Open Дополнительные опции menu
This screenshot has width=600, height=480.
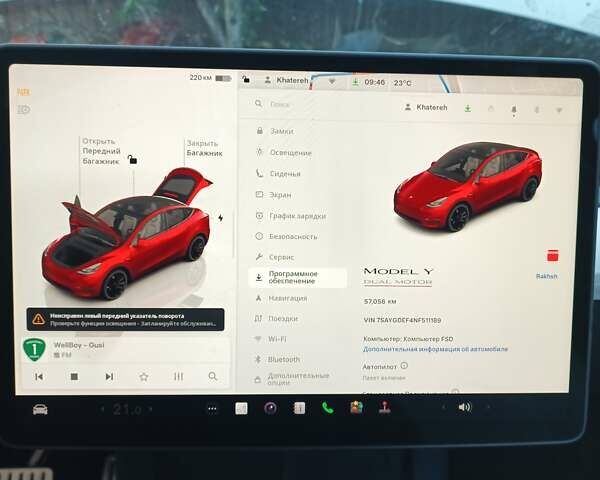tap(297, 379)
